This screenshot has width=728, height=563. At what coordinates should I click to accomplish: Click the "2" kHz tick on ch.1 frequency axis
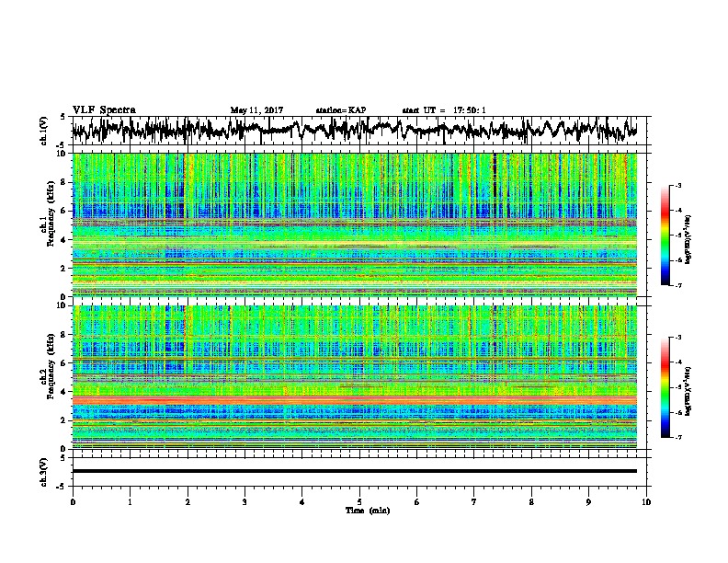click(64, 269)
